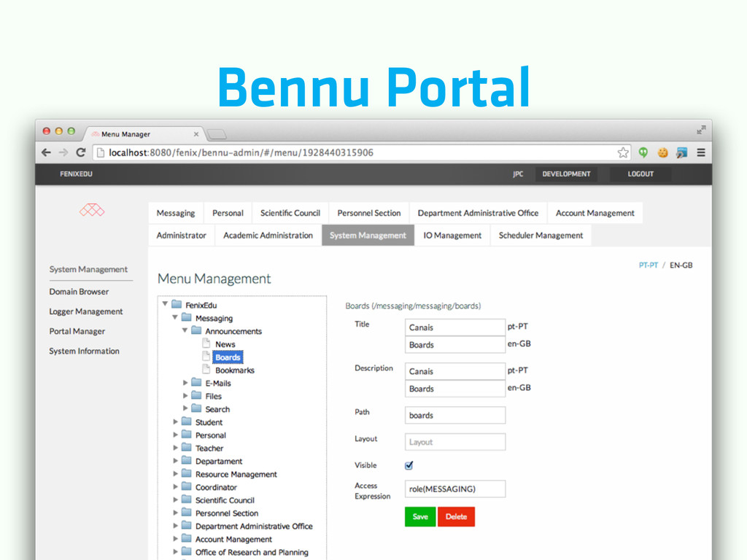Click the blue extension icon beside the cookie
Viewport: 747px width, 560px height.
[x=682, y=152]
